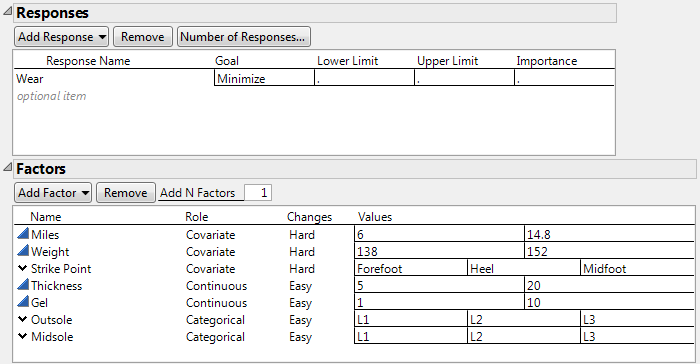700x364 pixels.
Task: Open Number of Responses dialog
Action: click(243, 37)
